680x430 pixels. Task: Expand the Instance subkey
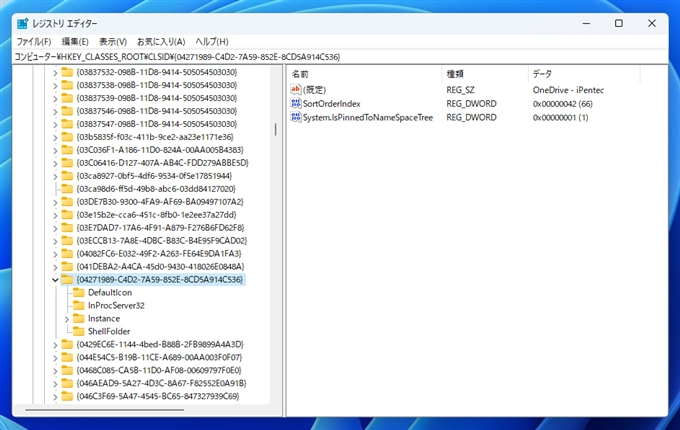point(67,319)
